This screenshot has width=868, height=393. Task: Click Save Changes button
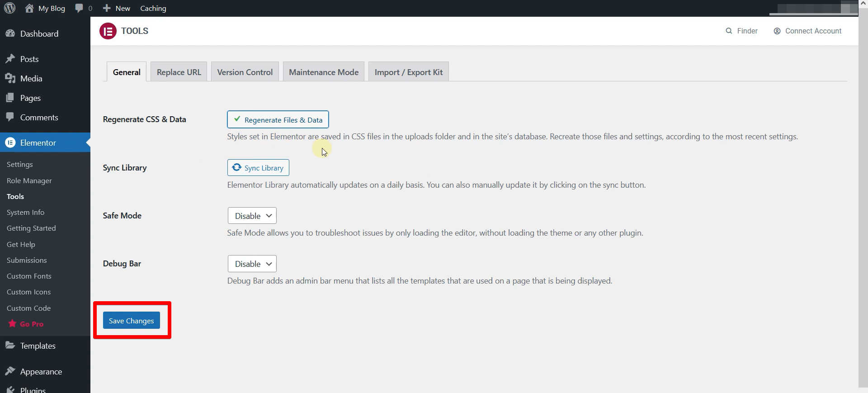(x=131, y=321)
